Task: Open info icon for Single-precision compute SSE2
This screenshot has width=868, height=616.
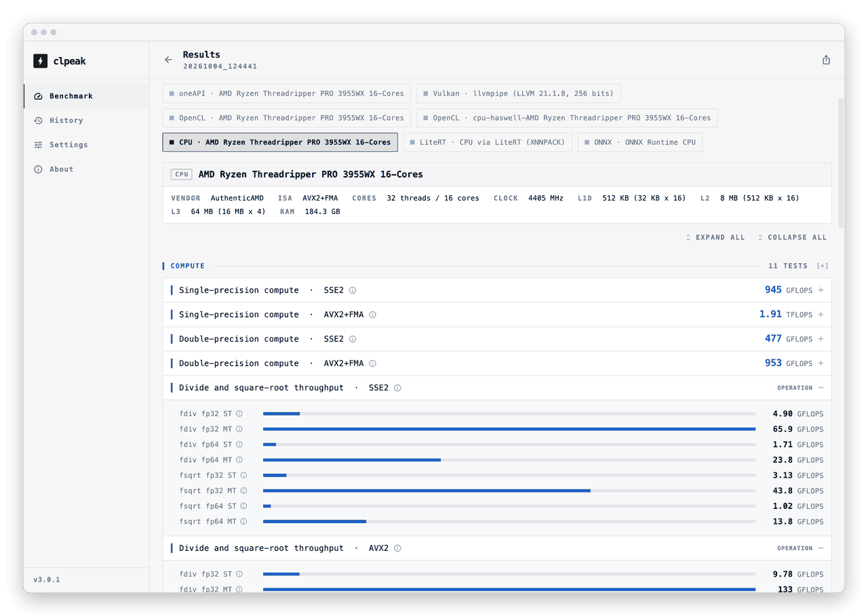Action: click(353, 290)
